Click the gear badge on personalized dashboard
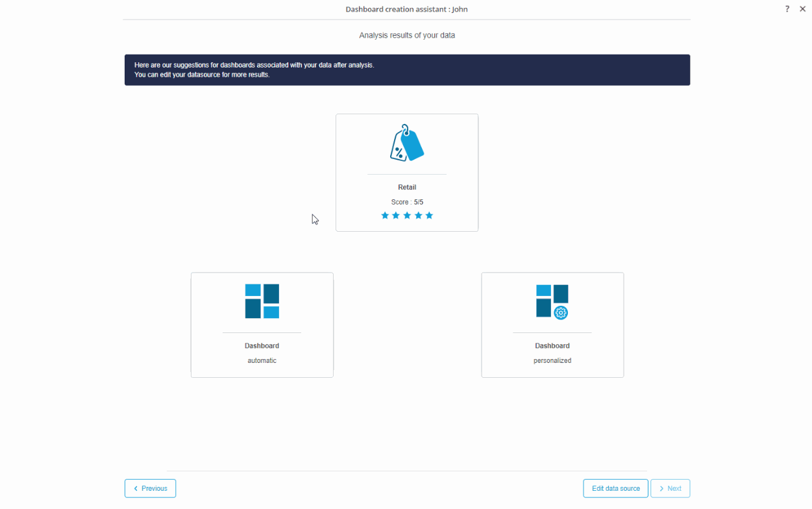This screenshot has height=509, width=812. pos(561,313)
